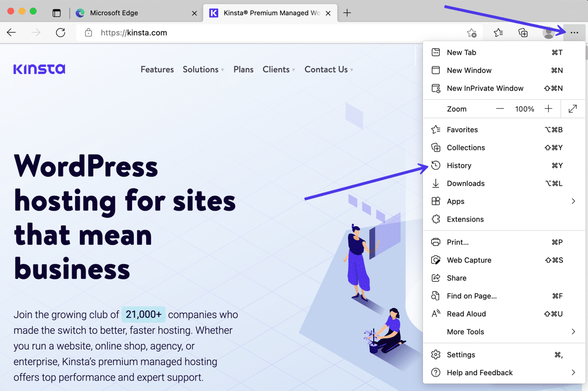Go back using the back arrow

pos(12,33)
